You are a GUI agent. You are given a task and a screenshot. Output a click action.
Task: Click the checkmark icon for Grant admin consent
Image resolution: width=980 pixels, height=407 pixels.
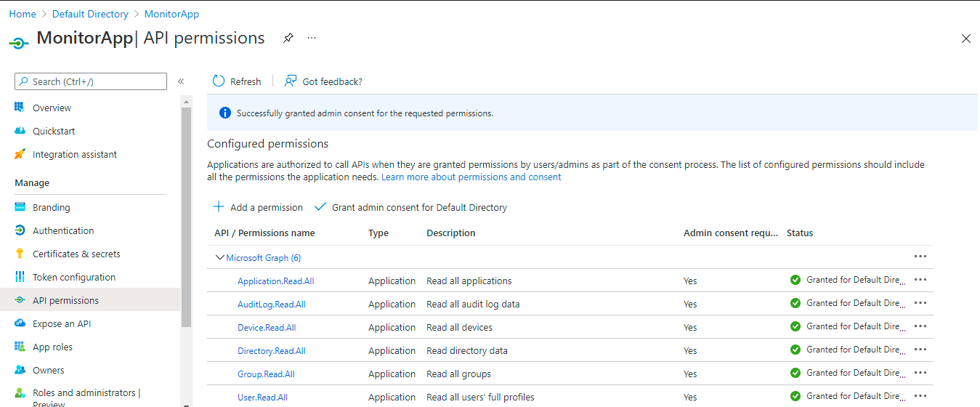click(320, 207)
